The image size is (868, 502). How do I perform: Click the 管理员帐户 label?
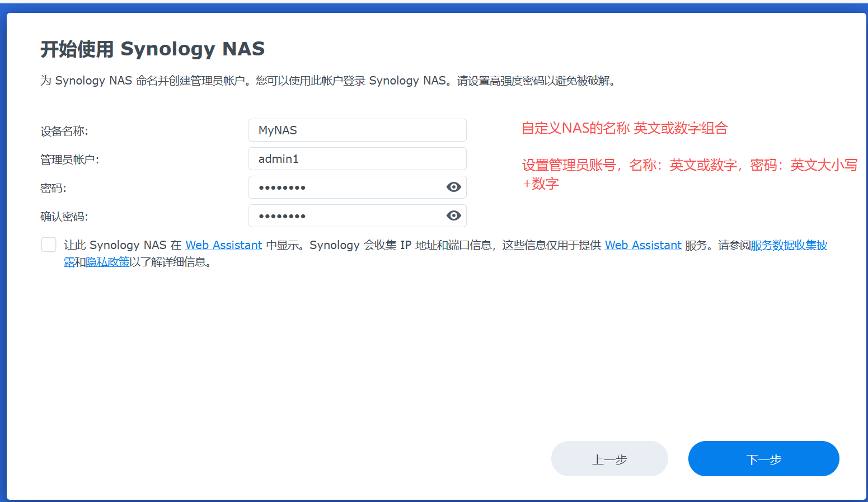(70, 159)
